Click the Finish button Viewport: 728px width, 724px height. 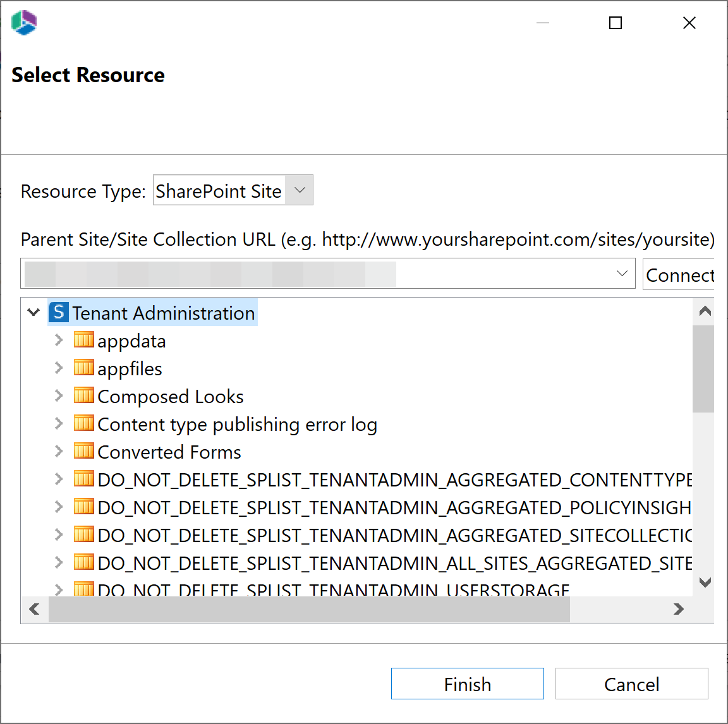[467, 684]
